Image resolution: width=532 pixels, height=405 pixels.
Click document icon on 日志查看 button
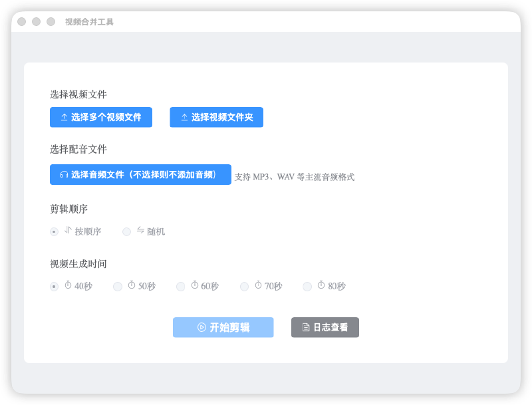click(x=306, y=327)
